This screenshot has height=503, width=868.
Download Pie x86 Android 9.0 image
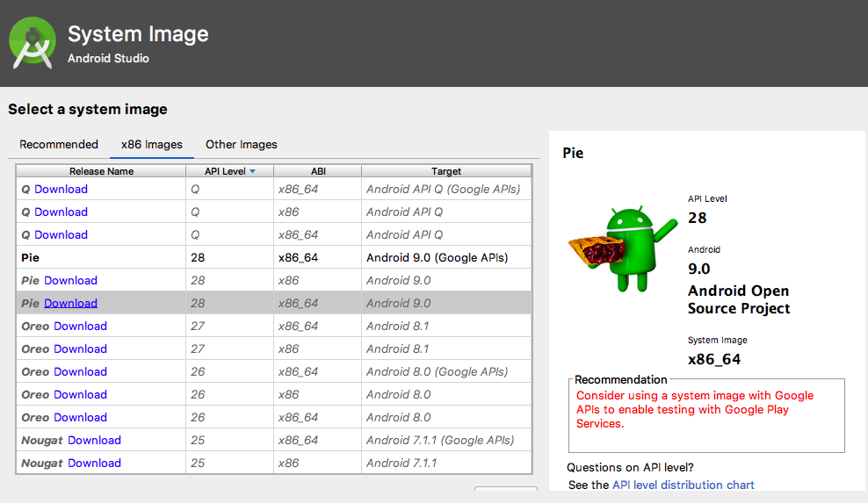[71, 281]
